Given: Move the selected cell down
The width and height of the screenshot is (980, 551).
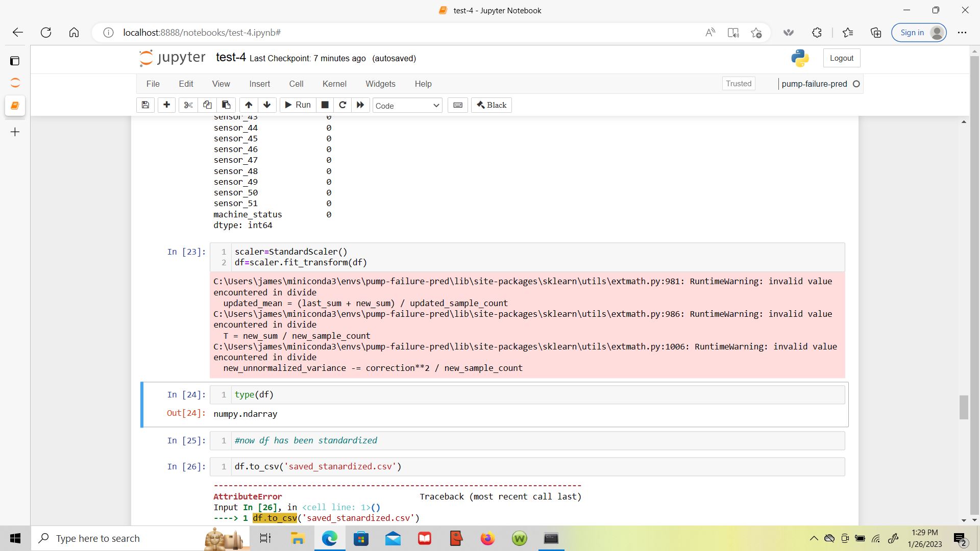Looking at the screenshot, I should pyautogui.click(x=267, y=105).
